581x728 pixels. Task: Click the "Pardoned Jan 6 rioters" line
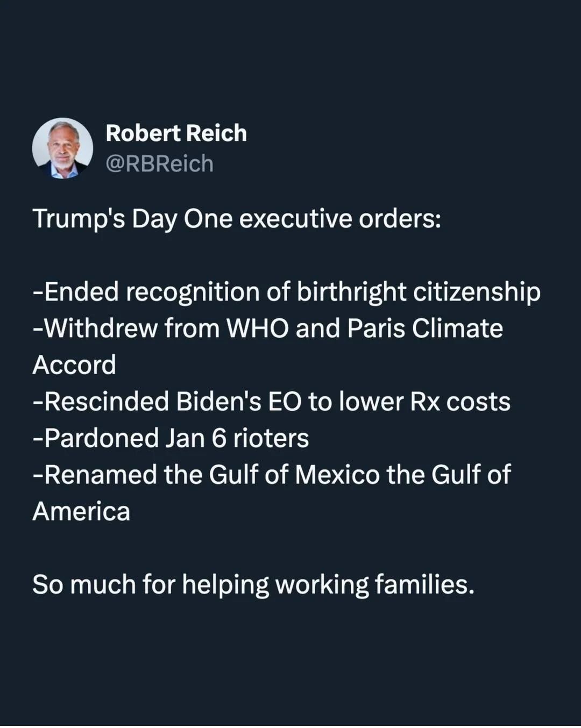(x=171, y=438)
